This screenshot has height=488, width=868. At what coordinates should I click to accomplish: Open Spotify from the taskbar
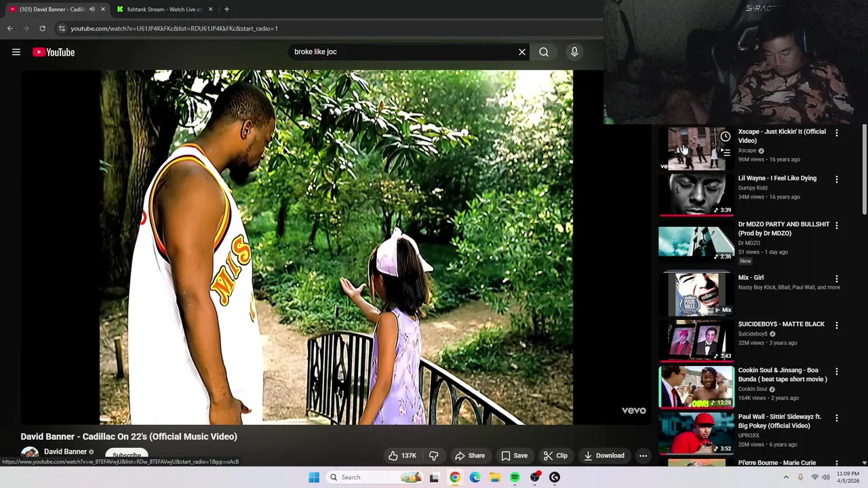pos(515,477)
